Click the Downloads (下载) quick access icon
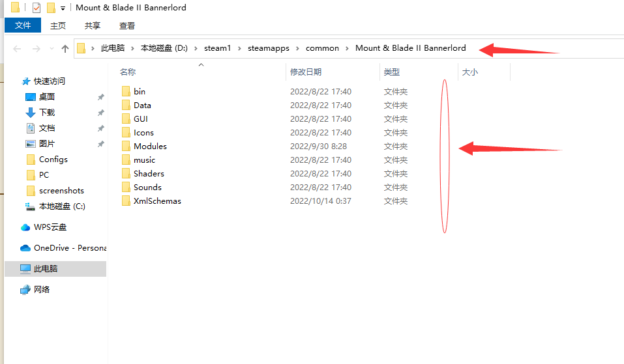Viewport: 624px width, 364px height. pyautogui.click(x=30, y=113)
